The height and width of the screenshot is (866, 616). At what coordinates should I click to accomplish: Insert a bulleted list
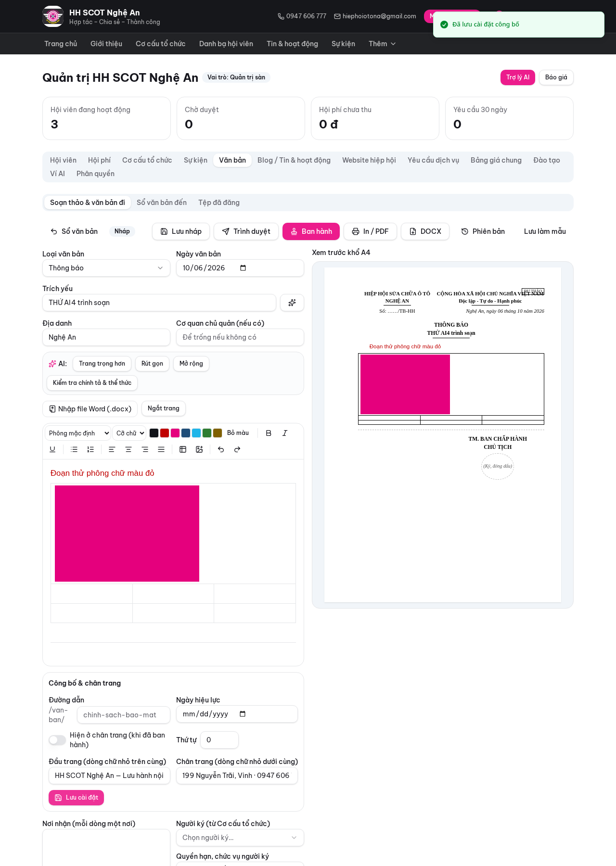pyautogui.click(x=74, y=449)
